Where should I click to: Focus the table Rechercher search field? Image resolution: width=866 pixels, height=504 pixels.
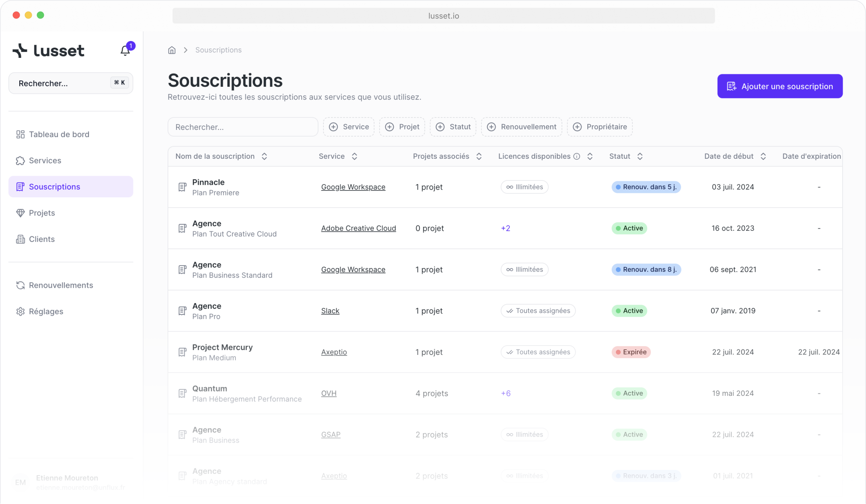point(243,127)
